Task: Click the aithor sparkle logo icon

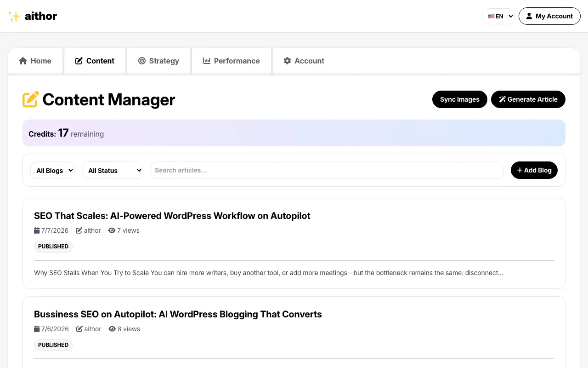Action: (14, 17)
